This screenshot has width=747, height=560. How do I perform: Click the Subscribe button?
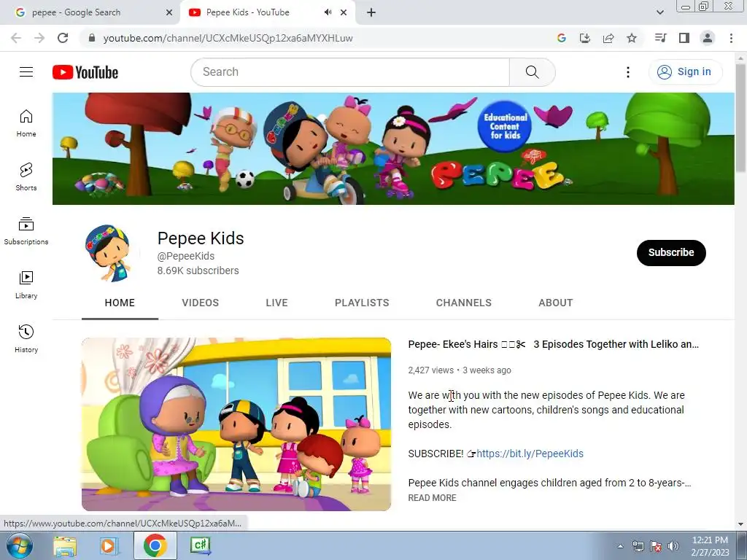click(671, 252)
